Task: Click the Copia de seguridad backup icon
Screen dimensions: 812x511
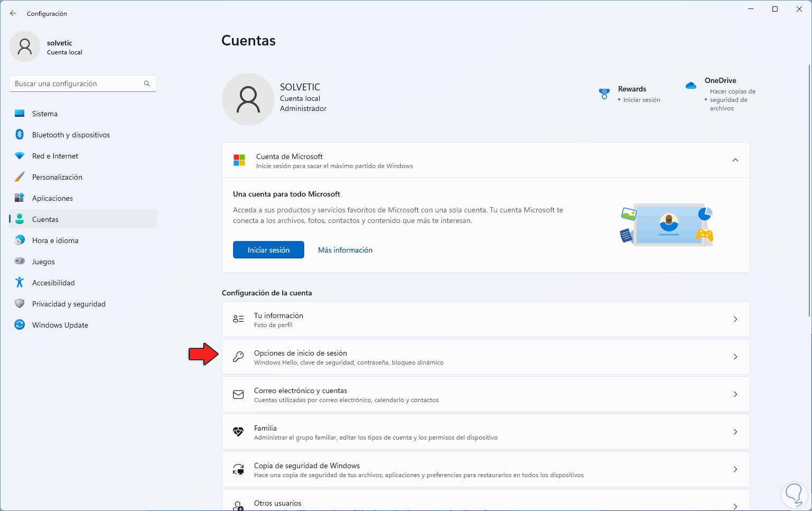Action: coord(238,469)
